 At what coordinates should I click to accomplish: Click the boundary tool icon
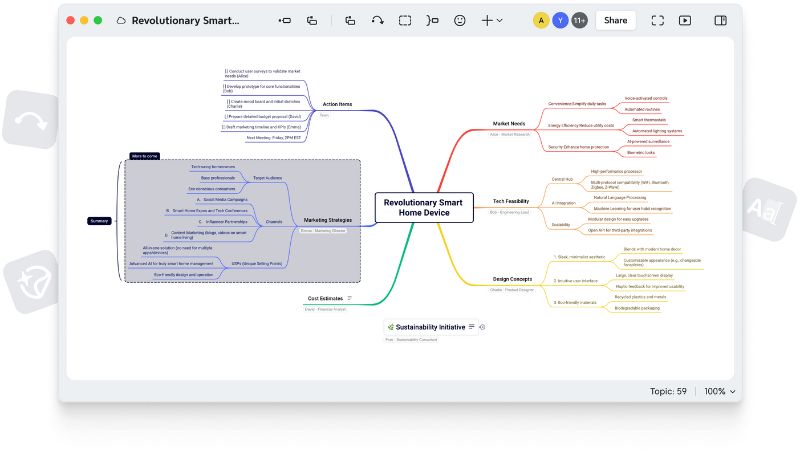pos(405,20)
